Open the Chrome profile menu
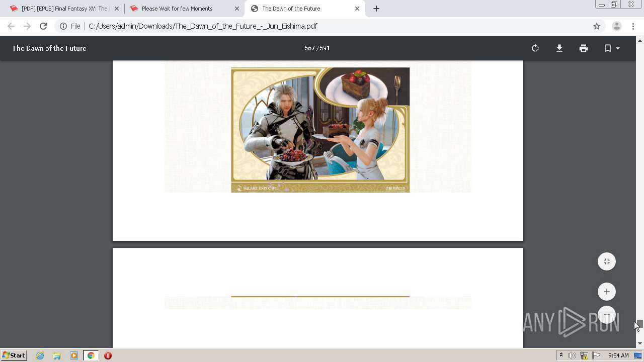Image resolution: width=644 pixels, height=362 pixels. [x=617, y=26]
